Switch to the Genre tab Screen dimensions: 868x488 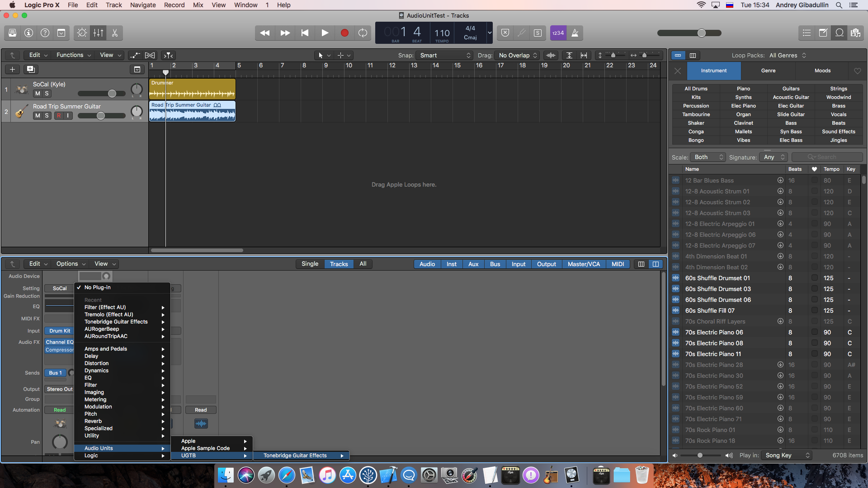point(768,71)
